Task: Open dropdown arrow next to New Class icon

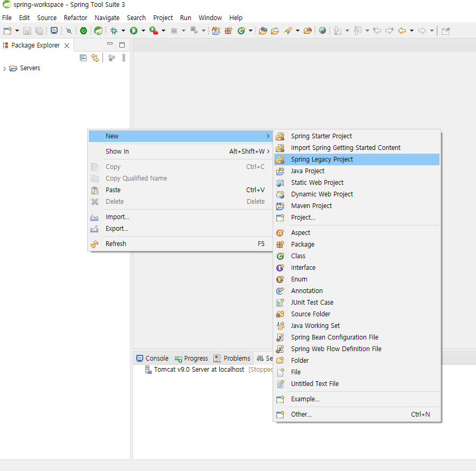Action: [x=250, y=31]
